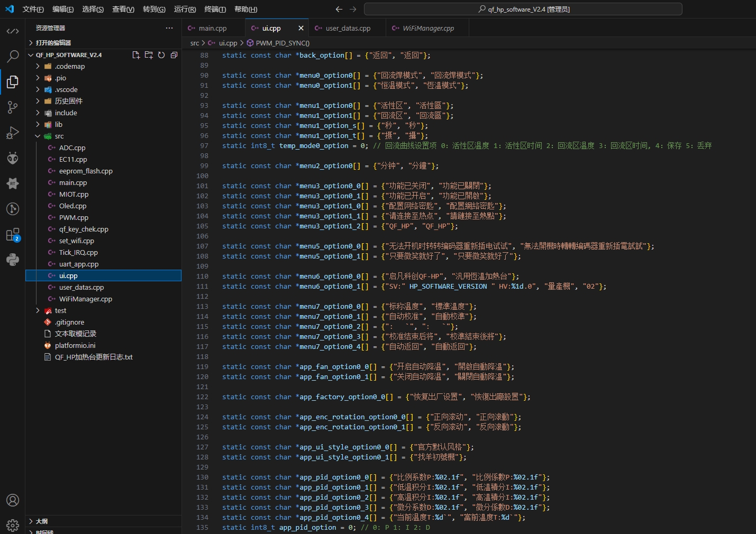Expand the .codemap folder
Image resolution: width=756 pixels, height=534 pixels.
tap(69, 67)
